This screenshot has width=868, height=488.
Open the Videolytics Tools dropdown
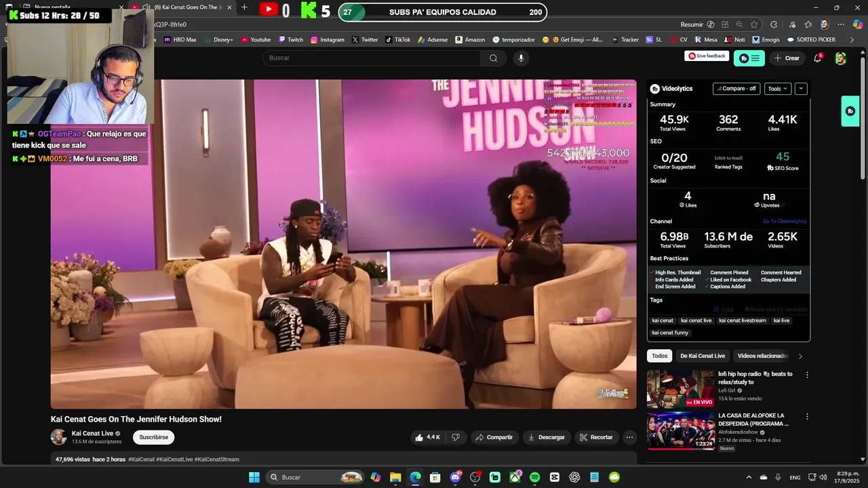pos(778,89)
